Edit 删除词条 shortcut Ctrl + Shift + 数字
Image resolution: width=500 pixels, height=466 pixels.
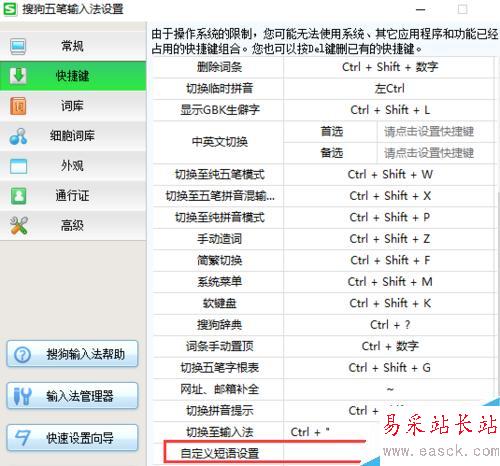[x=389, y=67]
